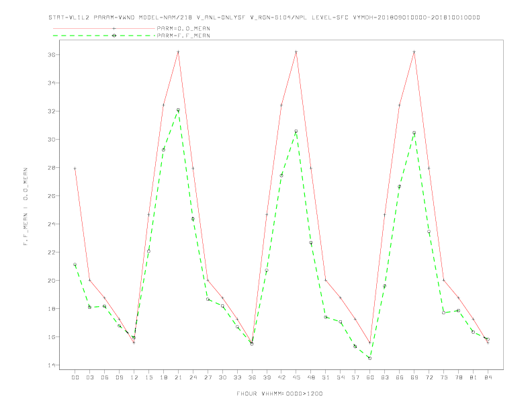Click the y-axis tick label 22
The width and height of the screenshot is (532, 411).
[52, 253]
